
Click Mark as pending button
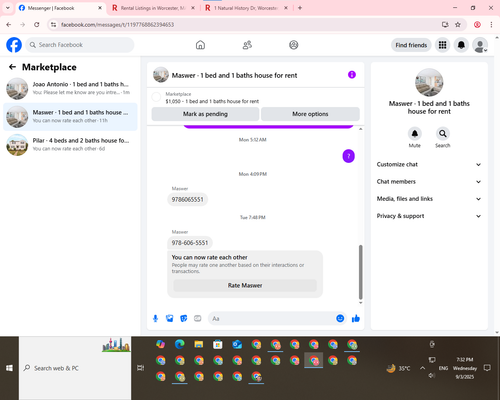coord(205,114)
